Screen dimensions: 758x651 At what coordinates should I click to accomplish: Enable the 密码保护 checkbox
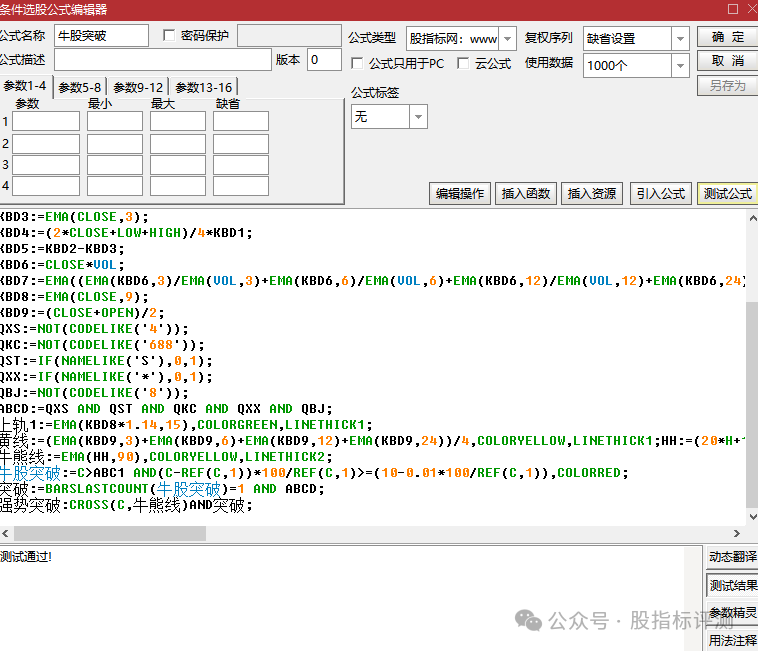pos(169,36)
